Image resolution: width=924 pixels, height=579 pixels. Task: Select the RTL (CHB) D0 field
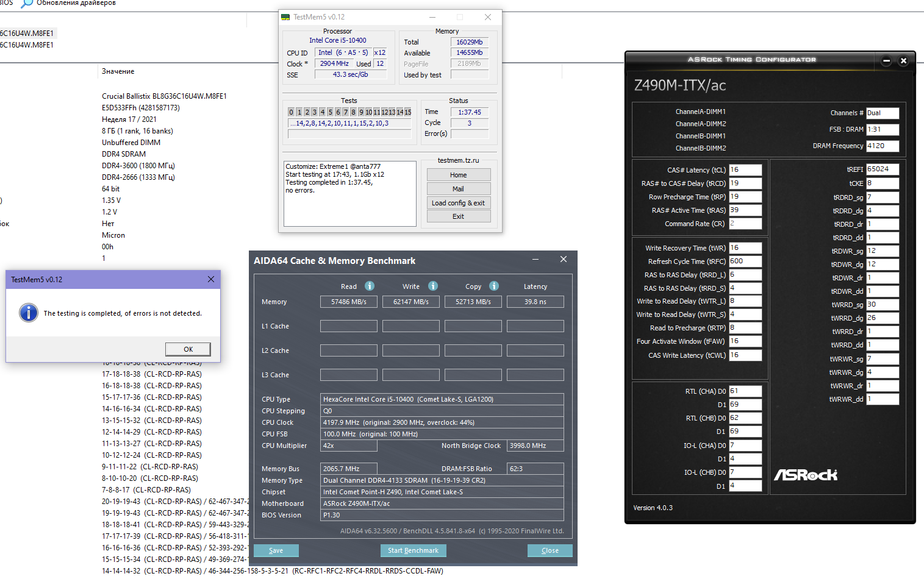click(745, 418)
